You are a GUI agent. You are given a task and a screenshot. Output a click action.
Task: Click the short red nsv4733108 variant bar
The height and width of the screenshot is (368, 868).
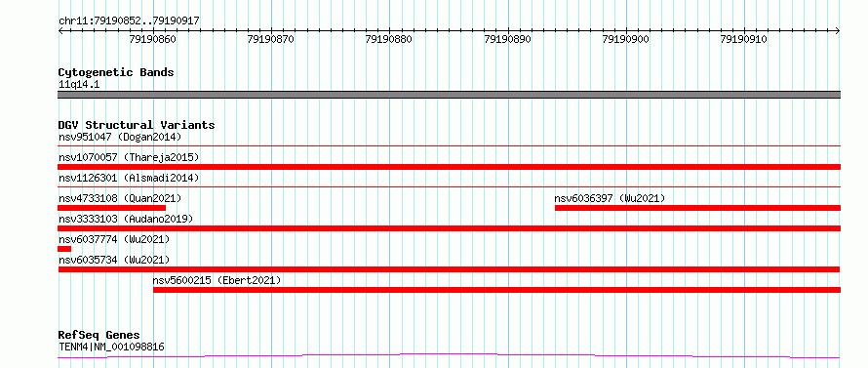(x=112, y=208)
